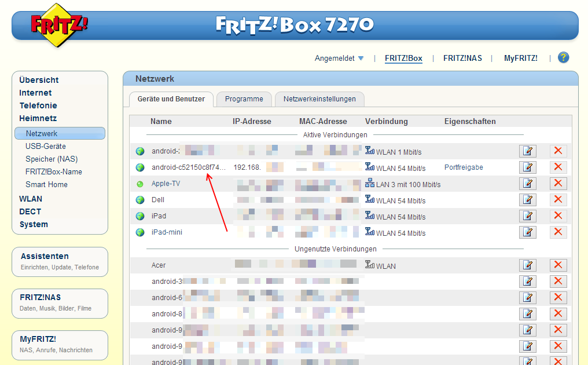Click the LAN network icon in Apple-TV row
The height and width of the screenshot is (365, 588).
[x=370, y=183]
